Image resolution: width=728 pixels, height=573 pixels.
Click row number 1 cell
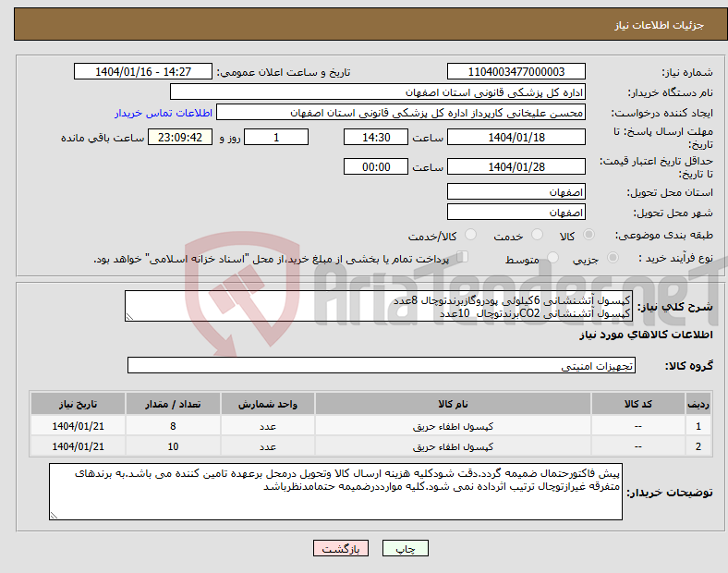click(x=698, y=426)
